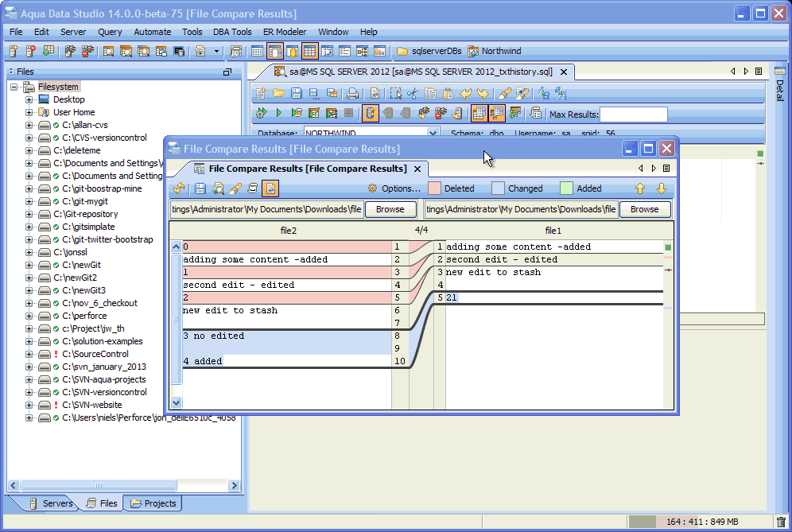Click the bar chart icon in main toolbar

tap(379, 51)
